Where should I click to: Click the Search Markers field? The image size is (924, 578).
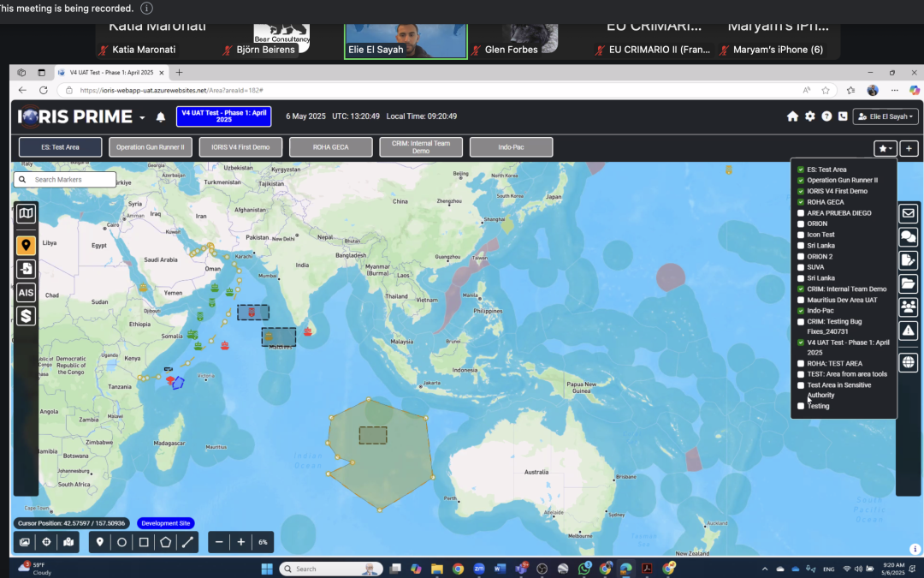[65, 179]
